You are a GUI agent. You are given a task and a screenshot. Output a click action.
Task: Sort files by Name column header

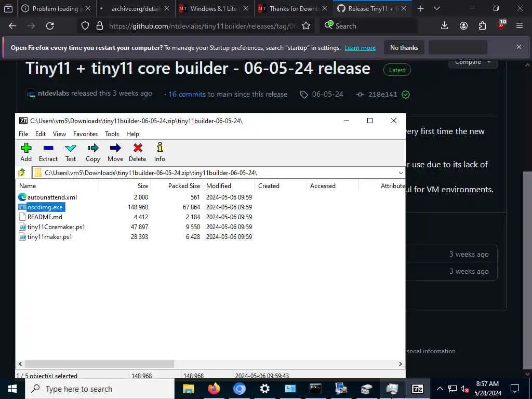click(57, 186)
